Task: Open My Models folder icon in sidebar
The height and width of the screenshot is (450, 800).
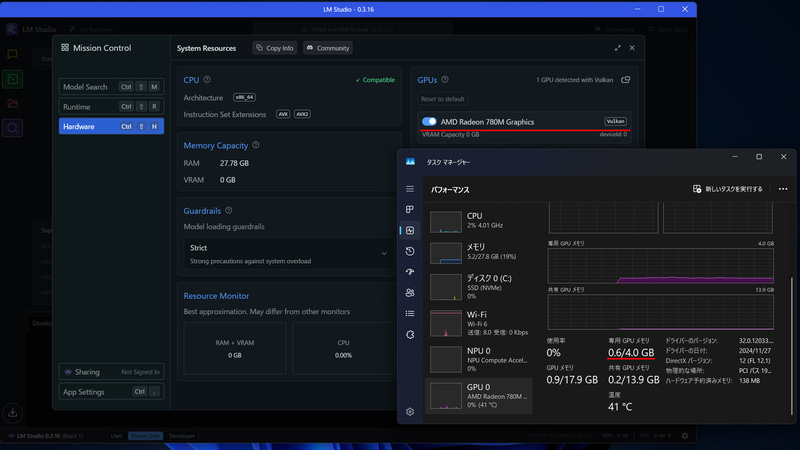Action: (12, 104)
